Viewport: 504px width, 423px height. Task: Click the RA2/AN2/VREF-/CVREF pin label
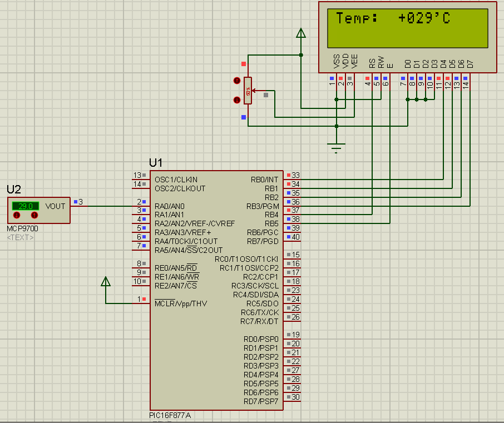tap(195, 223)
